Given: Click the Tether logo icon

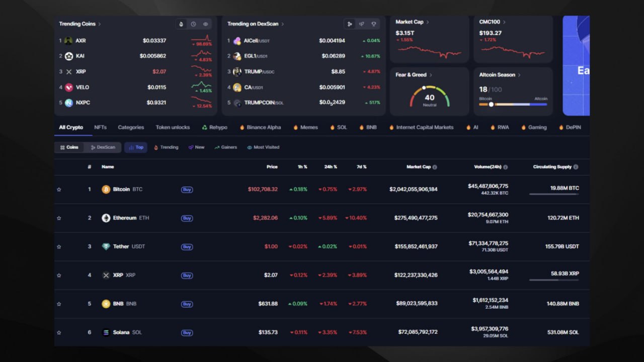Looking at the screenshot, I should point(106,247).
